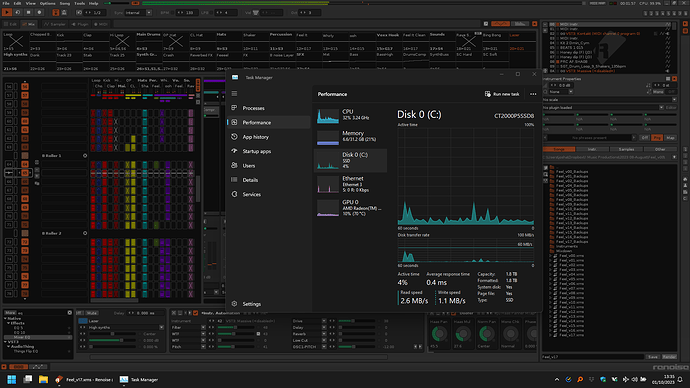Click the Services gear icon

pyautogui.click(x=234, y=194)
